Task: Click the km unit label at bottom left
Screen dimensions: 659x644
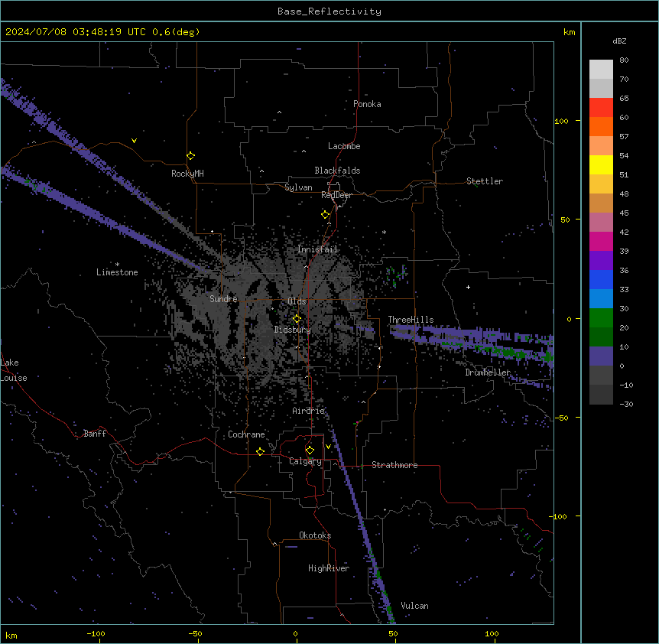Action: click(11, 636)
